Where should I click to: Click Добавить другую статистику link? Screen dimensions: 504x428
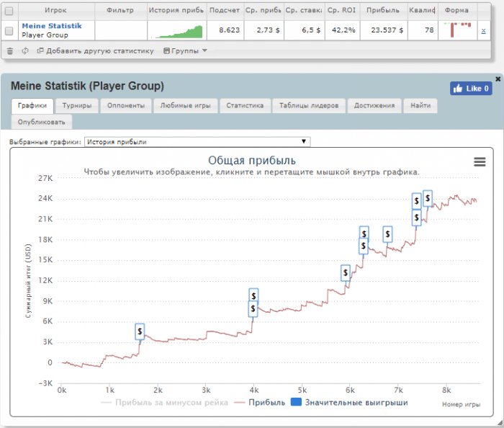coord(95,51)
